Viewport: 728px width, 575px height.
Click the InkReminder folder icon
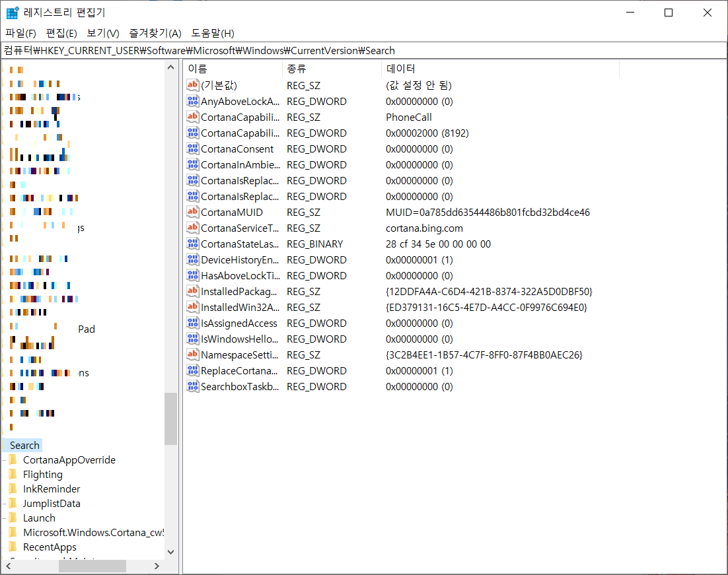point(13,489)
